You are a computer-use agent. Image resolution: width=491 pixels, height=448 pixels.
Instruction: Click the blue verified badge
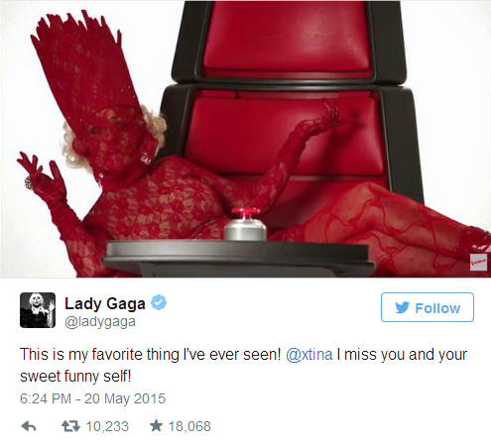(159, 302)
